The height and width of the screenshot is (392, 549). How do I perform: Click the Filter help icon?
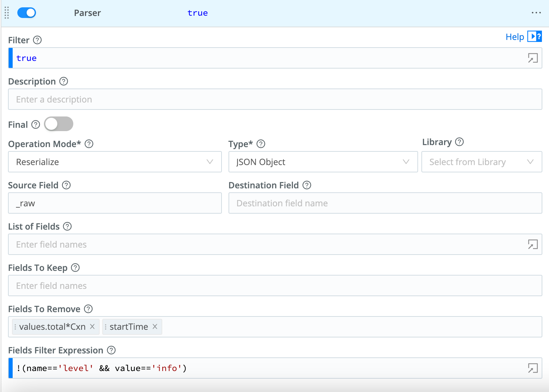(38, 40)
